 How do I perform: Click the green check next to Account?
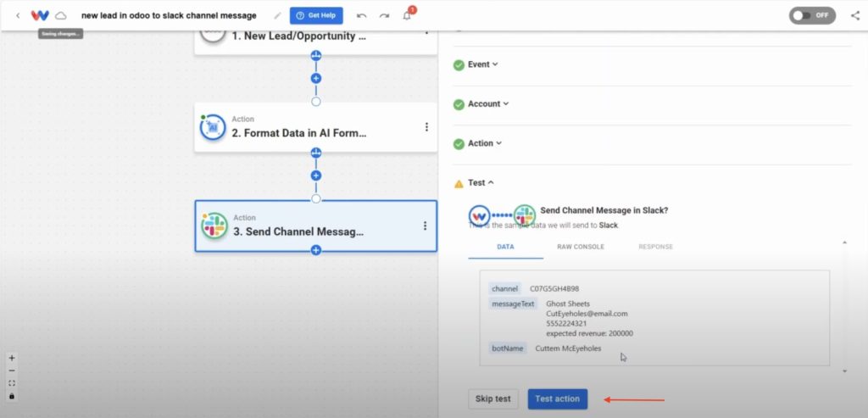click(x=459, y=104)
